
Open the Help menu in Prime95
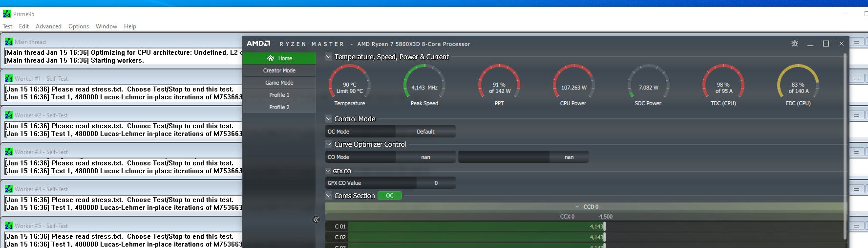pos(130,26)
